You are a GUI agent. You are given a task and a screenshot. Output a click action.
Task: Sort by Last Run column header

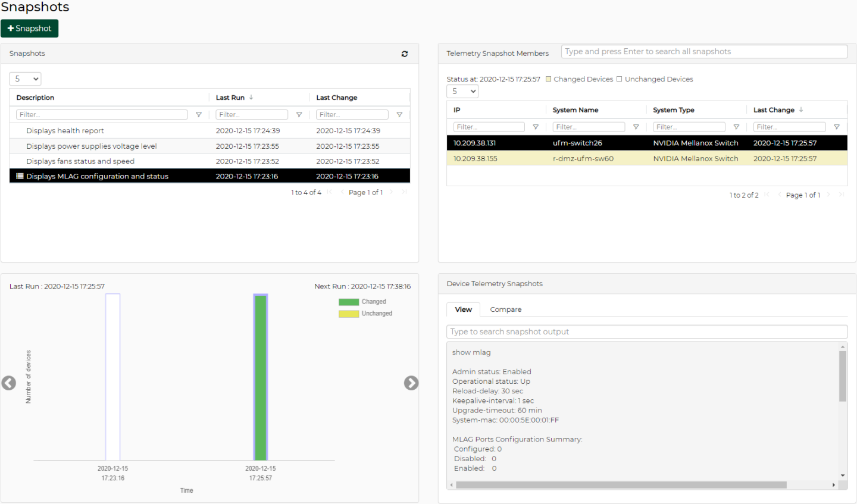coord(230,98)
